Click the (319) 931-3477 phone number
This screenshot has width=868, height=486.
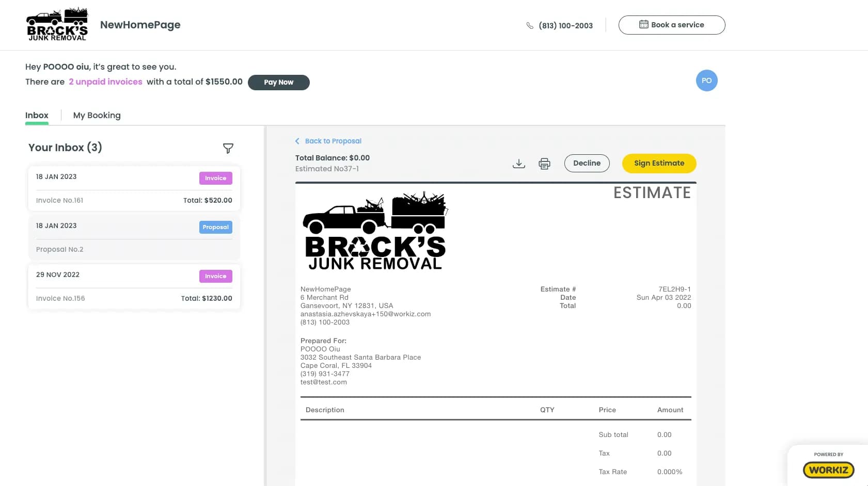tap(325, 374)
